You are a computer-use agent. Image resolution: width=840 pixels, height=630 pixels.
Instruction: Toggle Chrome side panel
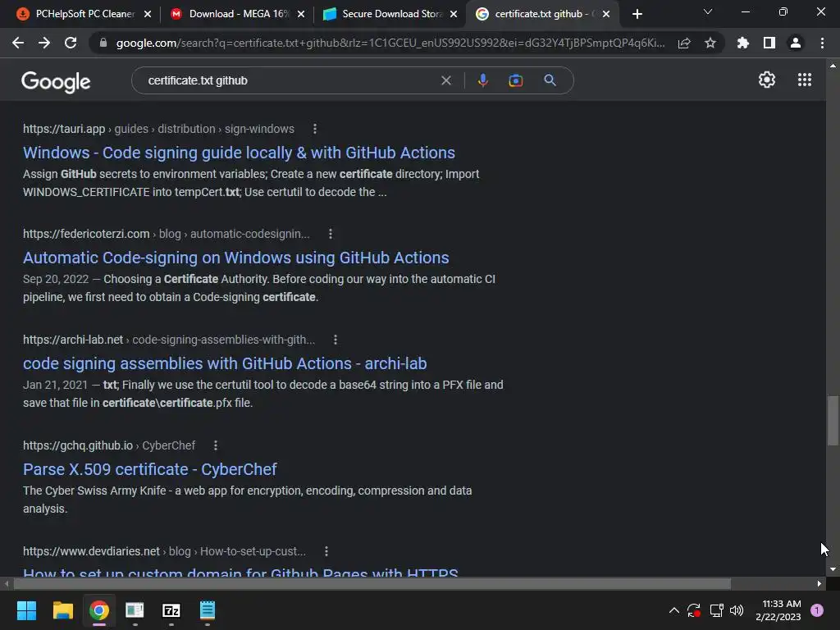[x=769, y=43]
